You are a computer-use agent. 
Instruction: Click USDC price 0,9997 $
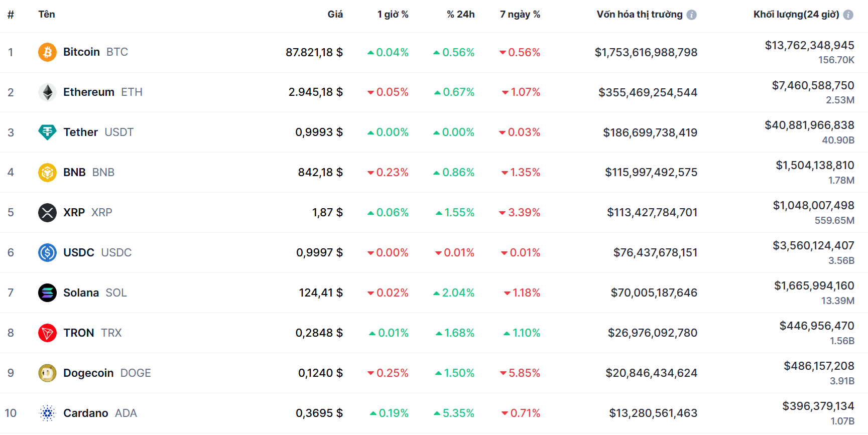320,252
